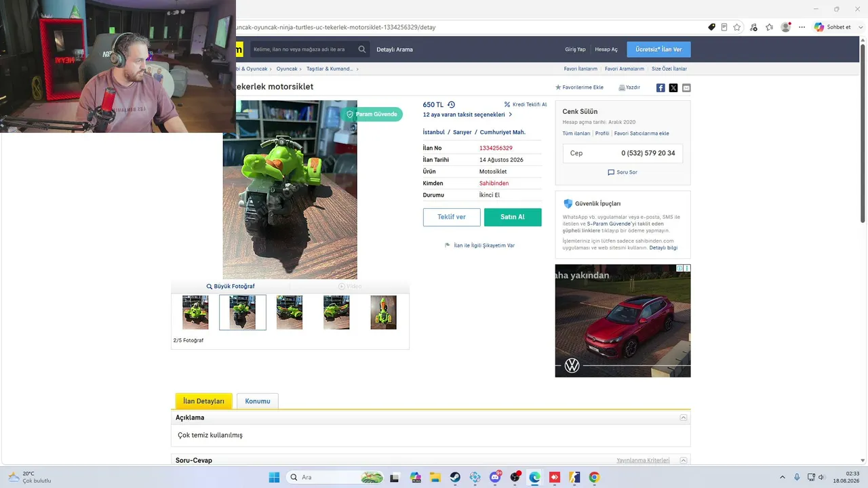Open Detaylı Arama advanced search
The image size is (868, 488).
click(x=395, y=49)
